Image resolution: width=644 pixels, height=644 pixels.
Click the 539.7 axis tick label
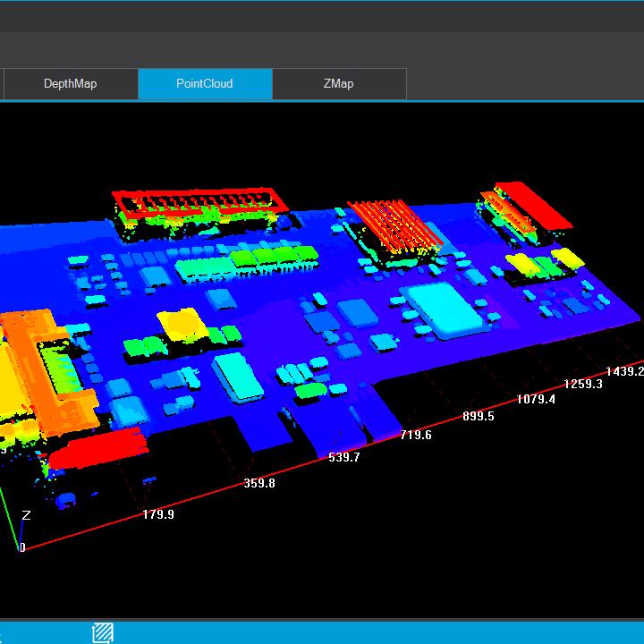344,457
